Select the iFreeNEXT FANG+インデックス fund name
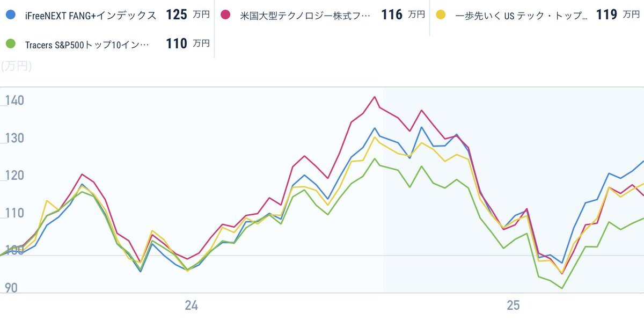Screen dimensions: 644x320 [91, 15]
